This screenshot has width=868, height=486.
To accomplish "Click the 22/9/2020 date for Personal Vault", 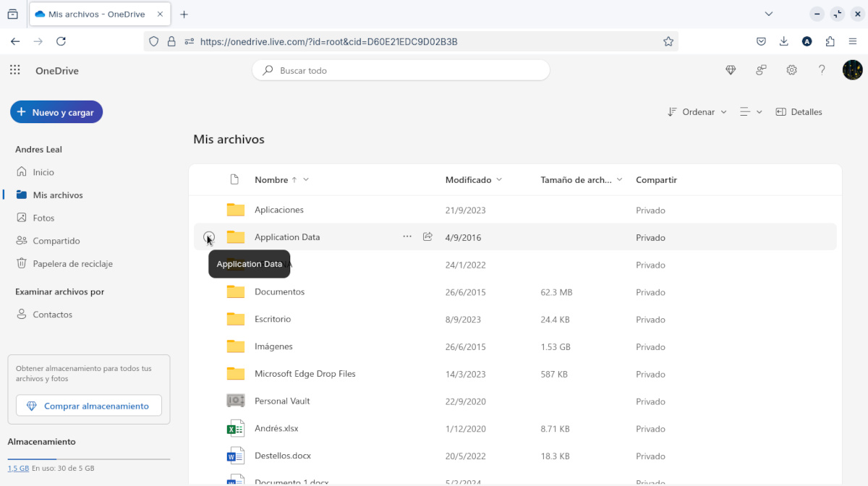I will click(x=465, y=401).
